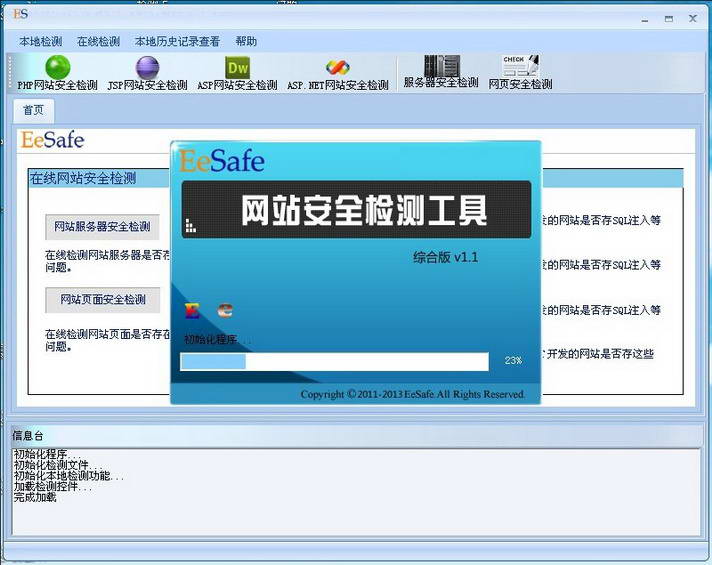
Task: Click the green PHP网站安全检测 icon
Action: 58,67
